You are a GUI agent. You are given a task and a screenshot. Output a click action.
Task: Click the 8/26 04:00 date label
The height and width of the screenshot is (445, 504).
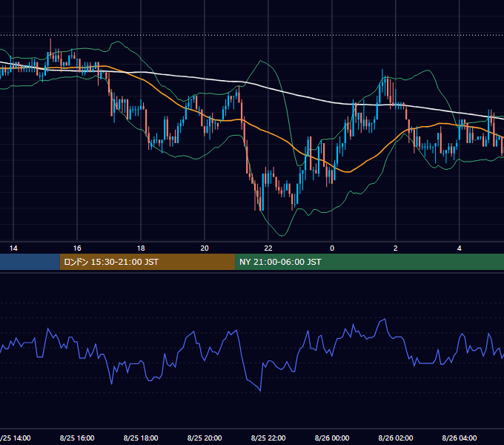[x=460, y=438]
